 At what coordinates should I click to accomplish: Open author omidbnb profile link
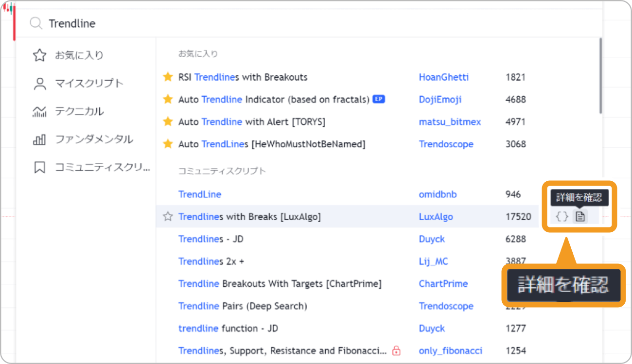(438, 194)
